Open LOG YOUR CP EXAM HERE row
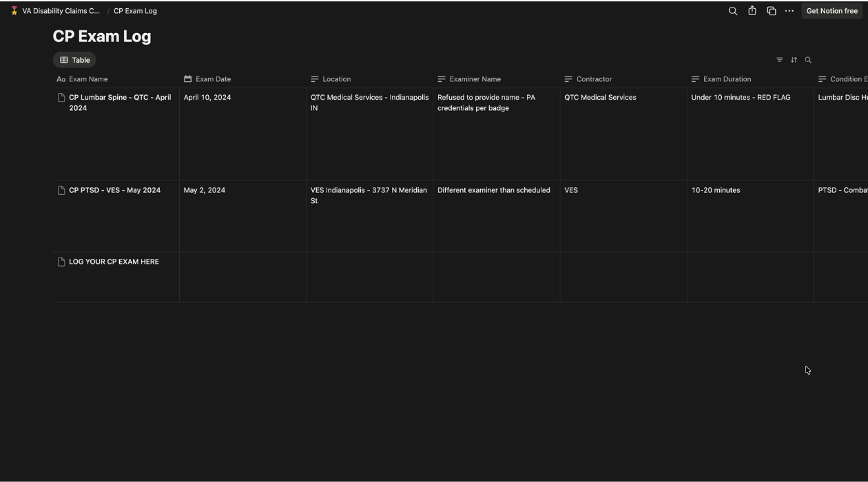The height and width of the screenshot is (482, 868). 114,262
